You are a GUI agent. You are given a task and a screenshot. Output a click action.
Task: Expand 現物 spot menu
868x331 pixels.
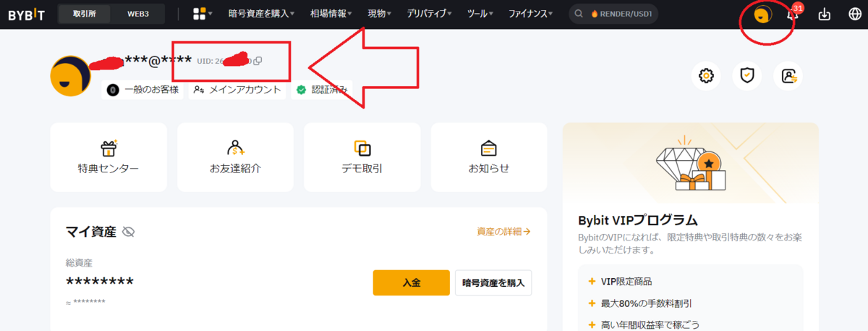[x=380, y=14]
